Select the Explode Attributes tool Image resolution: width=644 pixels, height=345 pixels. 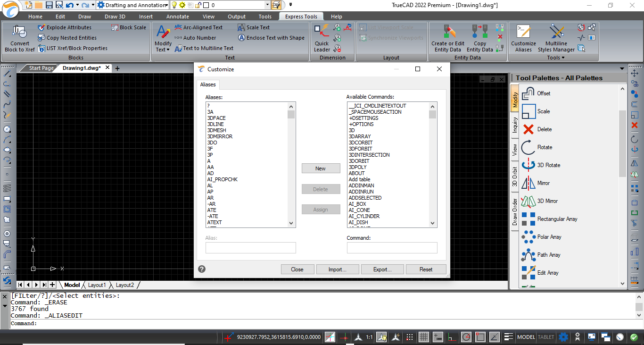point(65,27)
